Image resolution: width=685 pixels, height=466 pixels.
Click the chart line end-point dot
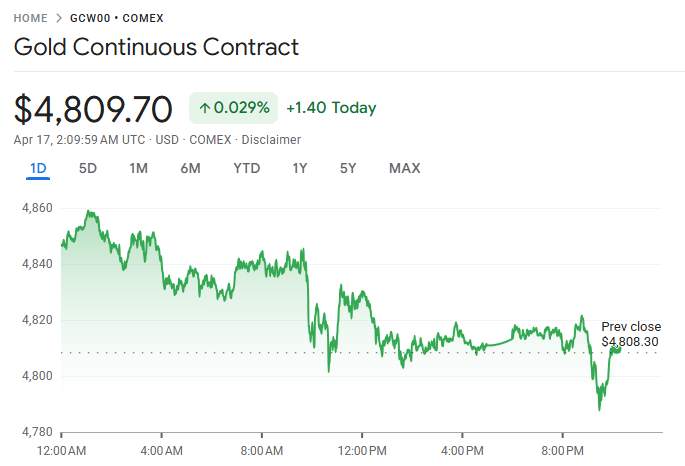(616, 348)
